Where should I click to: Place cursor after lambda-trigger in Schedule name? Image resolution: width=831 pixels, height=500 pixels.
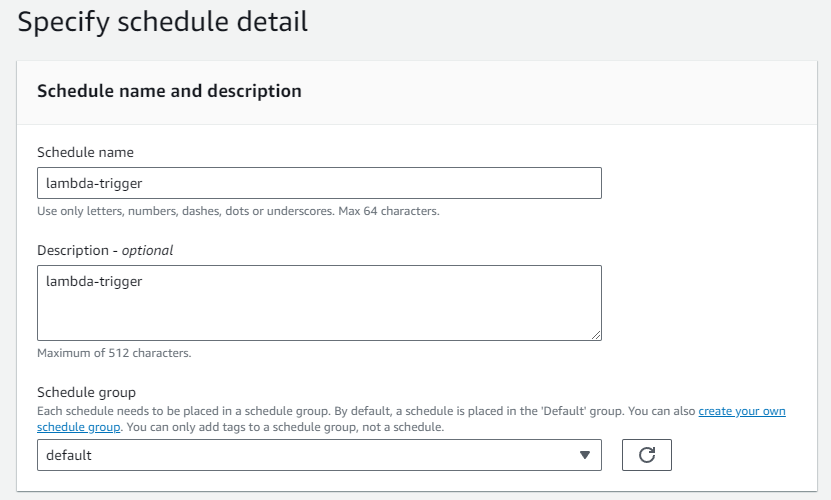click(x=143, y=183)
